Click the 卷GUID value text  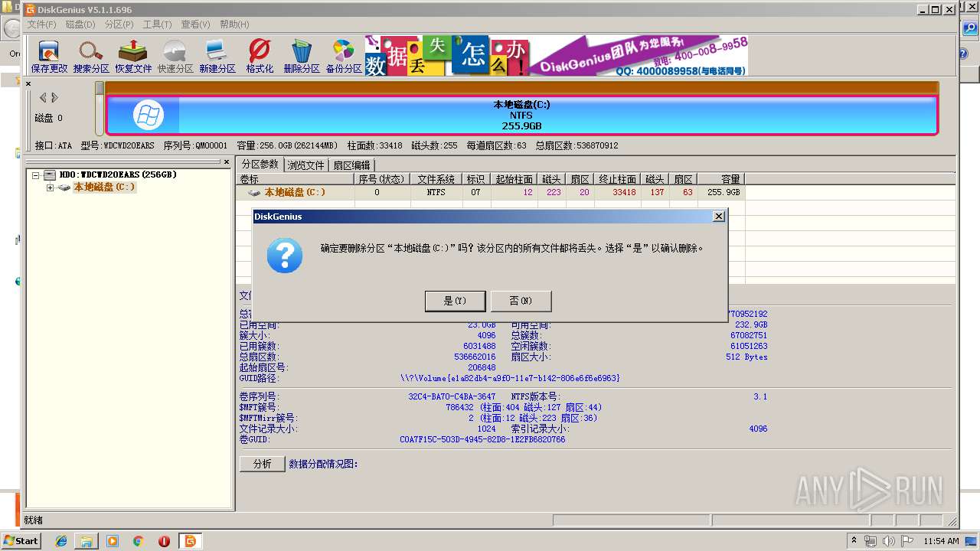(482, 439)
